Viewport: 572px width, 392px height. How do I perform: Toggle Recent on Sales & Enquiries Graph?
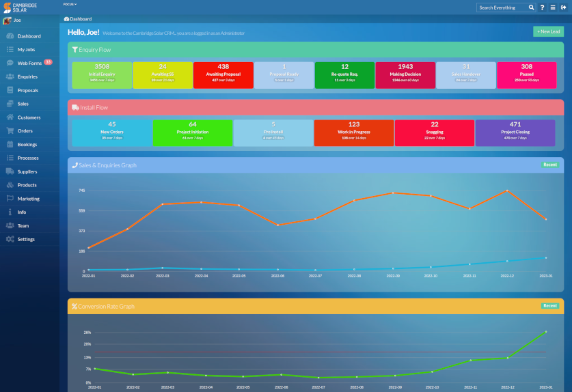pyautogui.click(x=549, y=165)
